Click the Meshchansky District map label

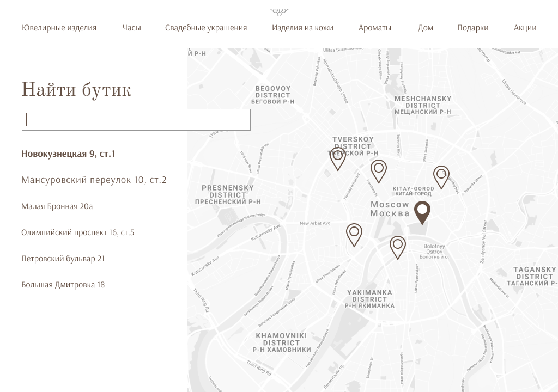423,105
